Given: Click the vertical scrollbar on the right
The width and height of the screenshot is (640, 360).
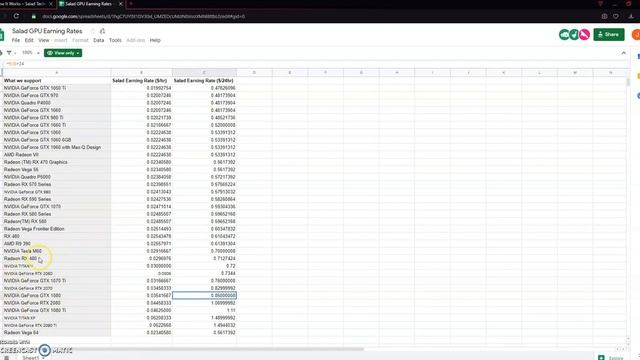Looking at the screenshot, I should click(628, 82).
